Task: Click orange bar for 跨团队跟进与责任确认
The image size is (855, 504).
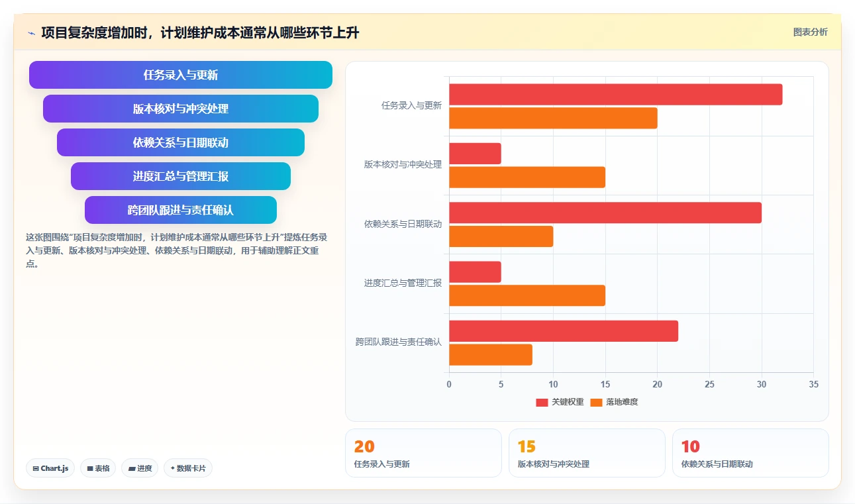Action: [491, 354]
